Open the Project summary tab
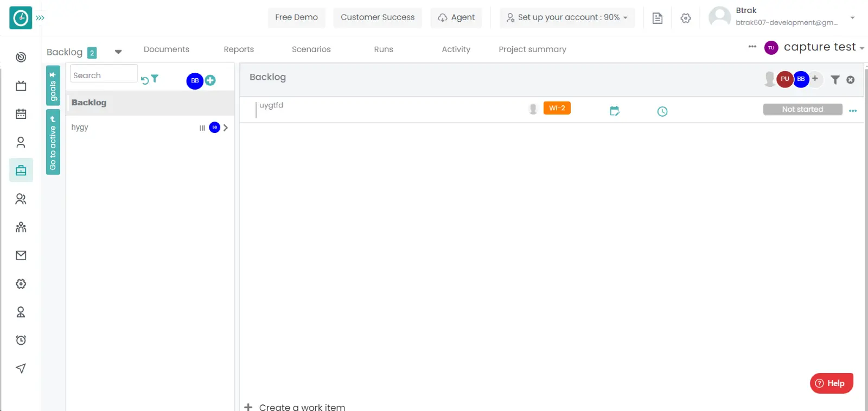868x411 pixels. pos(532,49)
